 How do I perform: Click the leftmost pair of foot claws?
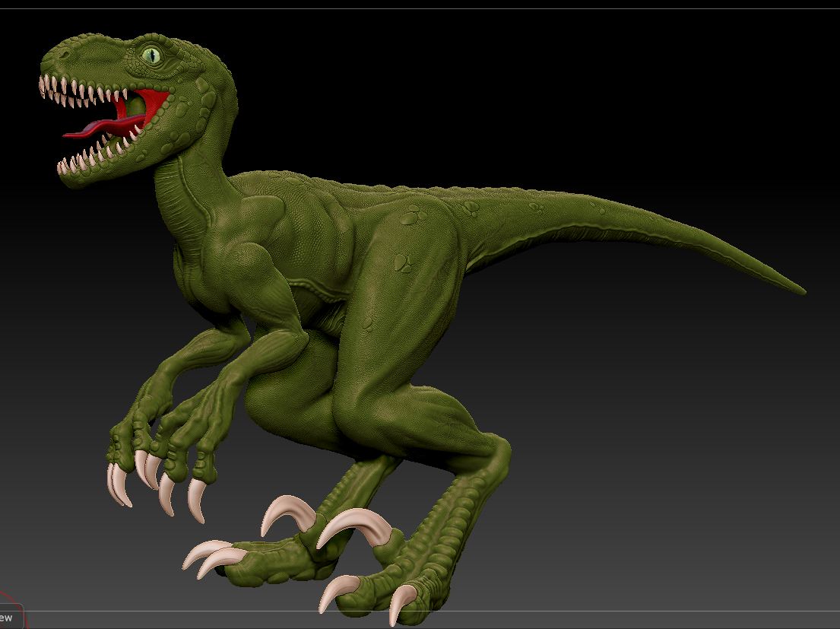[x=207, y=557]
